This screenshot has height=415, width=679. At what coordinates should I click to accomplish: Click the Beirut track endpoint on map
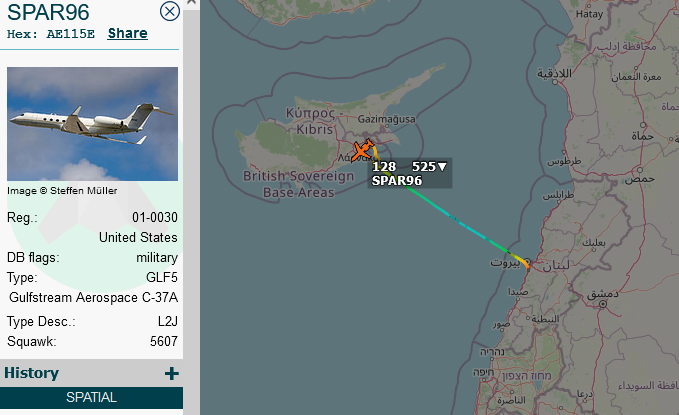(527, 264)
